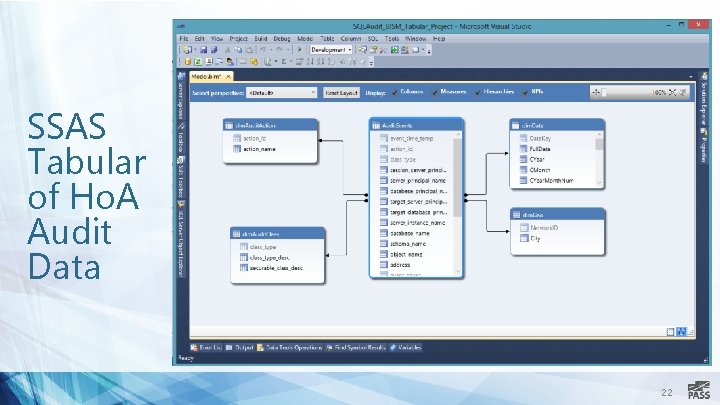Click the AuditEvents table vertical scrollbar
The width and height of the screenshot is (720, 405).
[457, 204]
